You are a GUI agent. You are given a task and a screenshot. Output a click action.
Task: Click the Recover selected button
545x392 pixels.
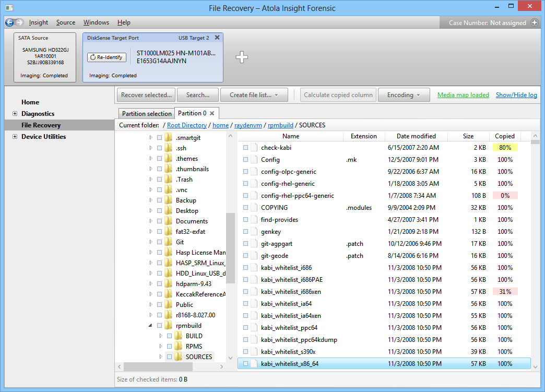pyautogui.click(x=146, y=94)
